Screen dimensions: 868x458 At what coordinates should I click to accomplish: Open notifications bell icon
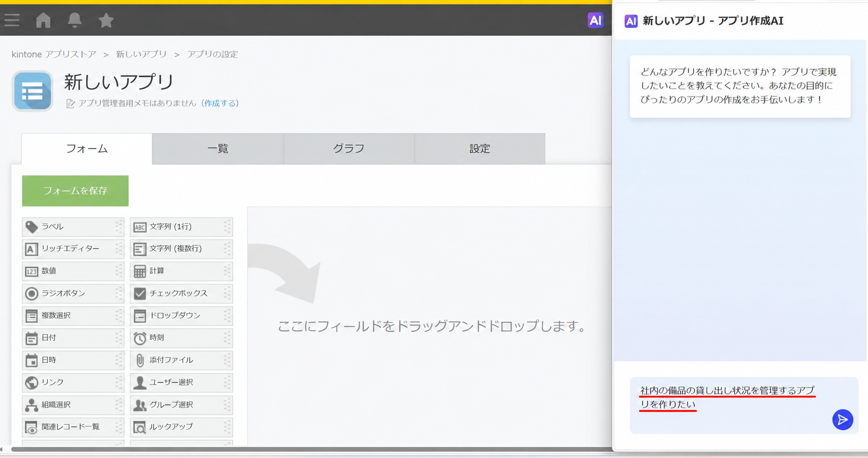point(74,20)
